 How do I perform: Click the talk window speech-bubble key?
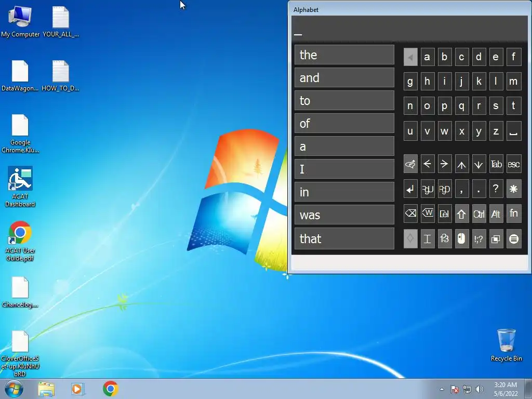click(410, 164)
